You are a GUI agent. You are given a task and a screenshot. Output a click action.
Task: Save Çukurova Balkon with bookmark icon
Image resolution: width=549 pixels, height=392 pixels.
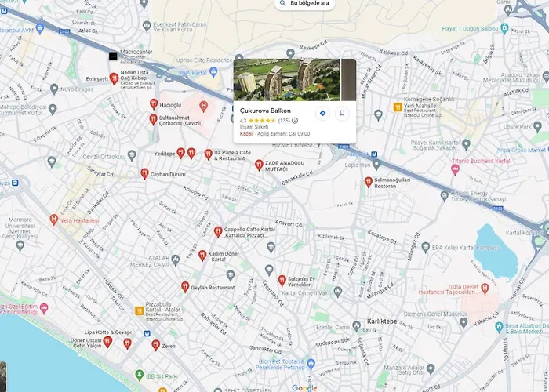click(x=342, y=114)
